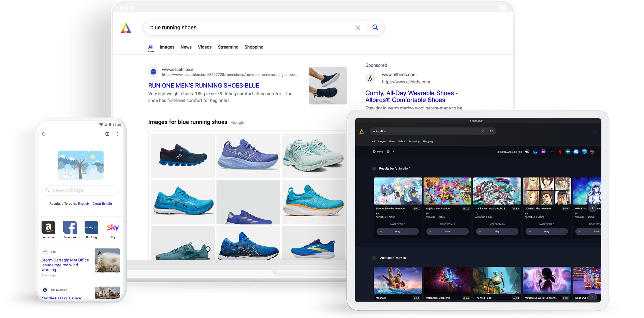The image size is (644, 318).
Task: Open the Videos tab in desktop search
Action: point(205,47)
